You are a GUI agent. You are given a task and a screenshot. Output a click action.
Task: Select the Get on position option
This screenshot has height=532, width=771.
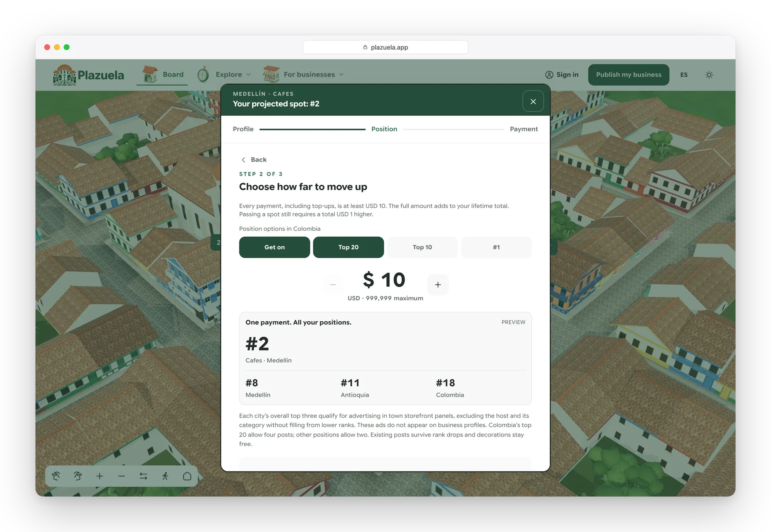point(274,247)
